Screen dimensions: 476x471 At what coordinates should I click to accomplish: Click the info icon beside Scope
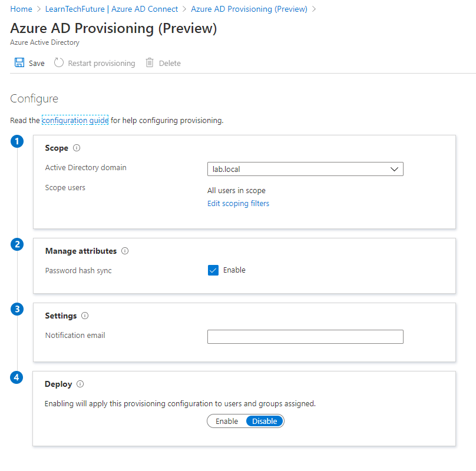[x=77, y=148]
